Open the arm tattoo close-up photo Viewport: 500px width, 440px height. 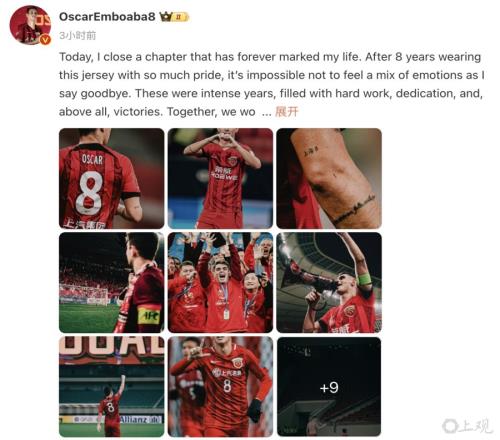click(329, 178)
